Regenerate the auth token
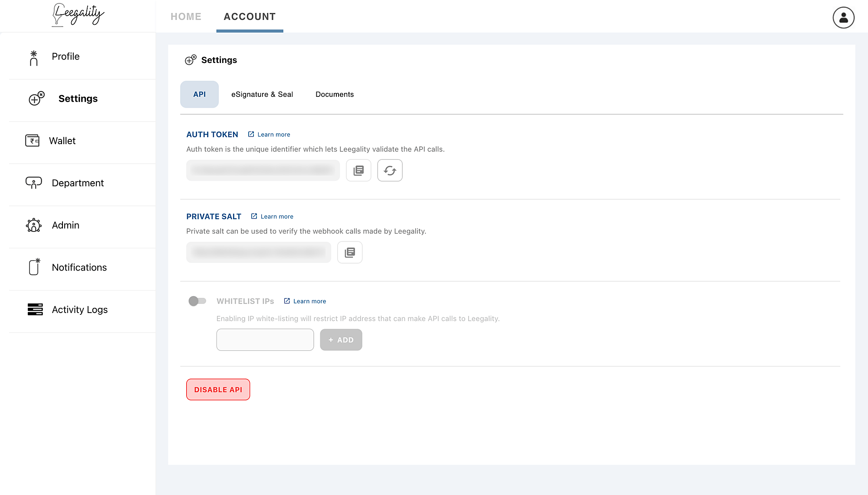 [390, 171]
